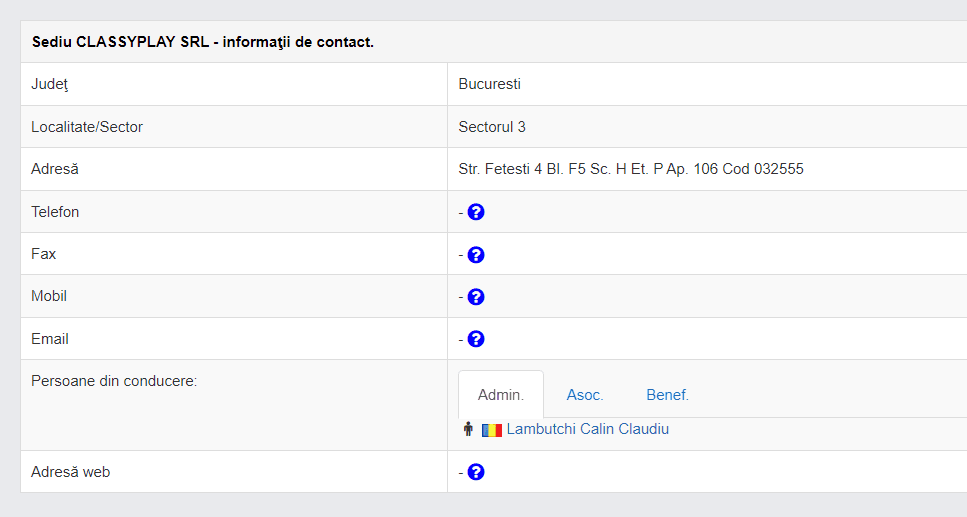Switch to the Benef. tab
Image resolution: width=967 pixels, height=517 pixels.
[667, 395]
